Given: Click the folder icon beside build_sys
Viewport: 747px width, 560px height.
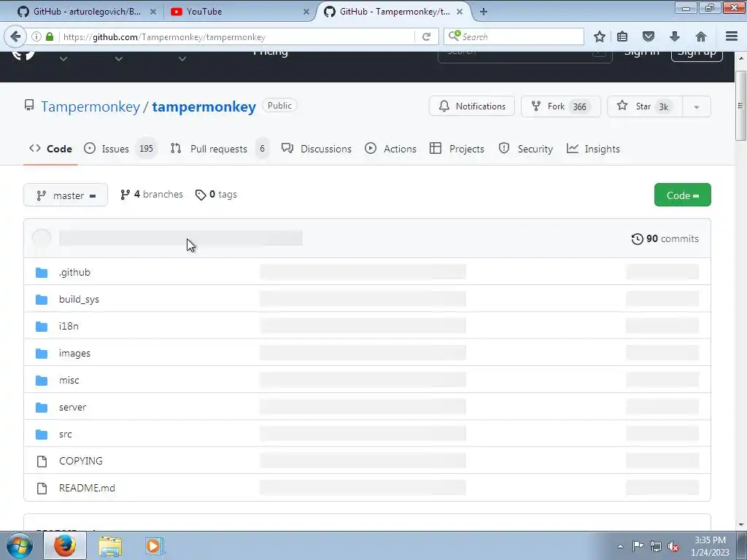Looking at the screenshot, I should [42, 300].
